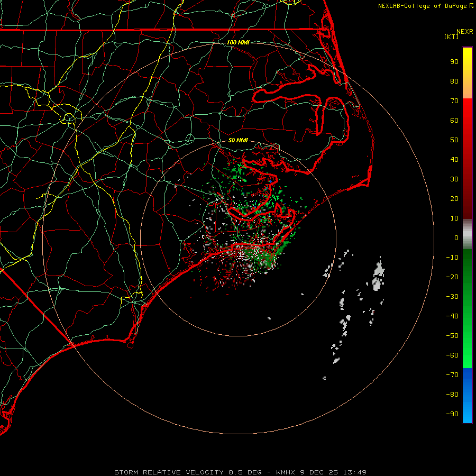Click the 90 value on velocity scale
Viewport: 476px width, 476px height.
(x=454, y=62)
